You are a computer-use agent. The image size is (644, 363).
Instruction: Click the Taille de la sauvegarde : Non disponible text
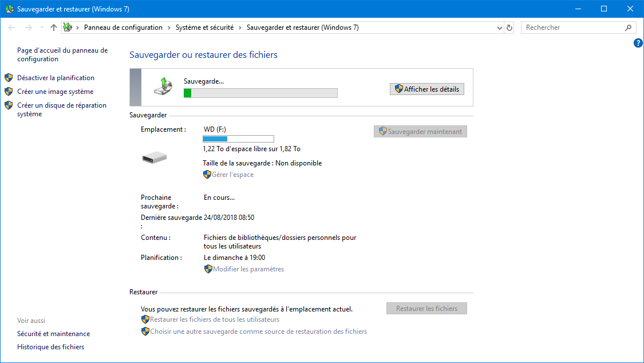coord(262,163)
